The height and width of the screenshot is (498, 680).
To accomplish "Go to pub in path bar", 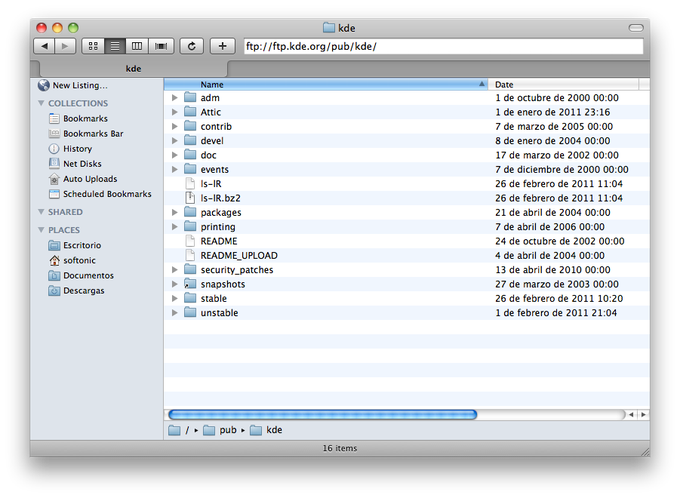I will (220, 430).
